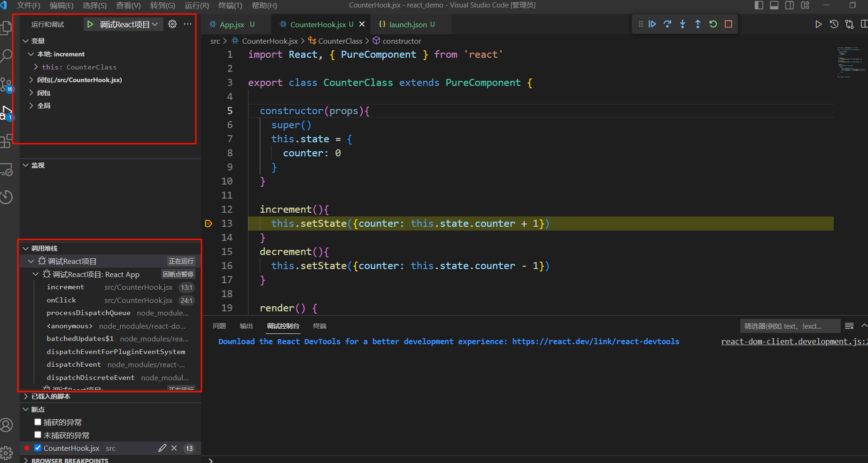Select onClick stack frame

111,300
